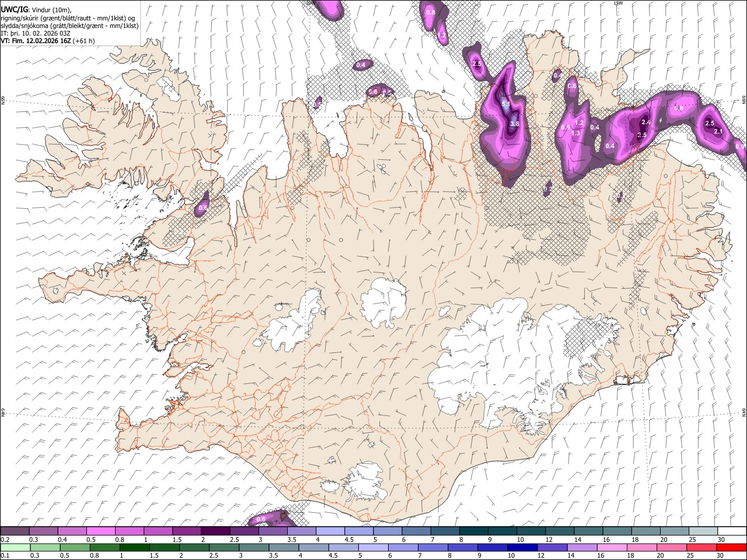Click the 'slydda/snjókoma' legend description line
The image size is (747, 560).
click(x=69, y=26)
